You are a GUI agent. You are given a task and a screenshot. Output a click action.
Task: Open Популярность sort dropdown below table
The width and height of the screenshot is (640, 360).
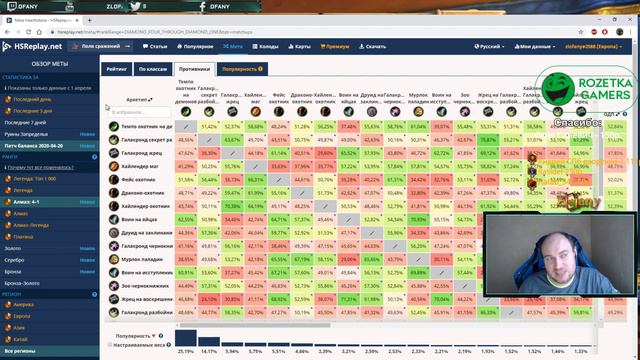[136, 336]
